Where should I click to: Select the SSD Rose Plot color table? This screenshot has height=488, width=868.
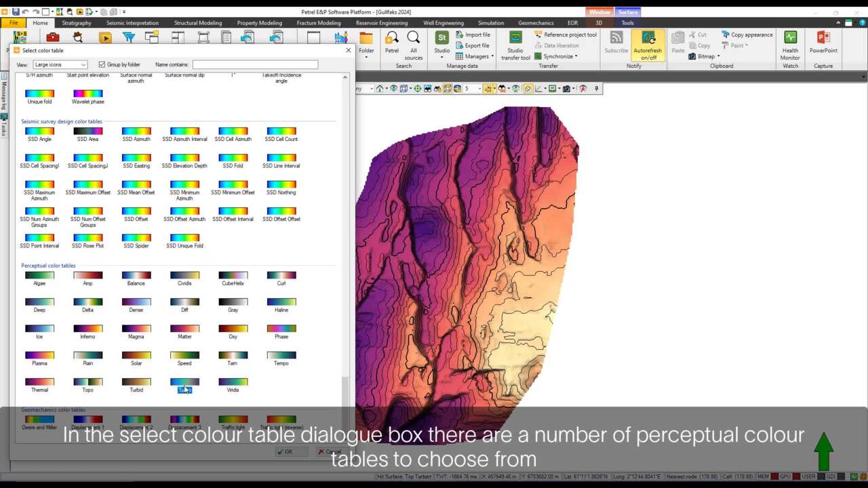[87, 241]
